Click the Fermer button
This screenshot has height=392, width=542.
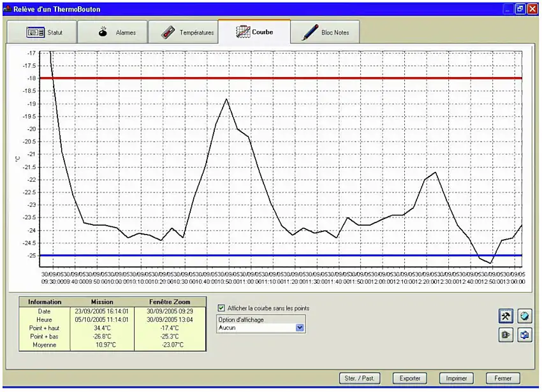tap(502, 378)
